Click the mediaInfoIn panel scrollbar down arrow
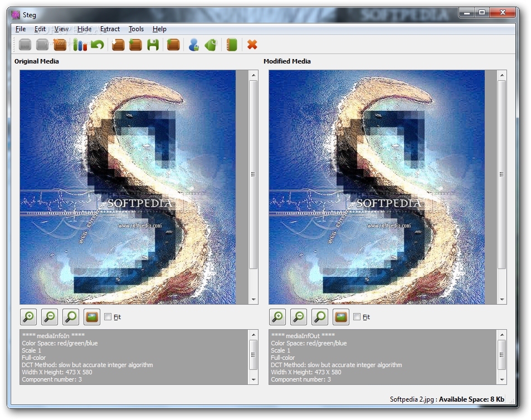The height and width of the screenshot is (420, 531). 254,380
